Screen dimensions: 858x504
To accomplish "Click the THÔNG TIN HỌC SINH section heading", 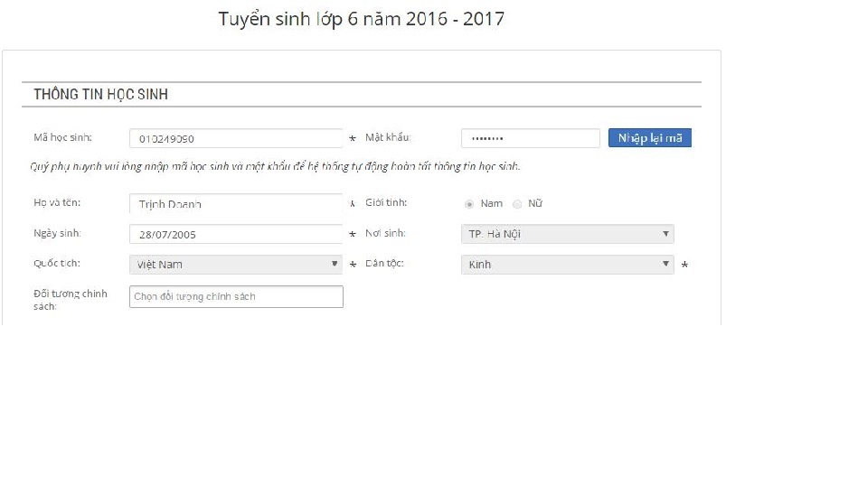I will click(100, 95).
